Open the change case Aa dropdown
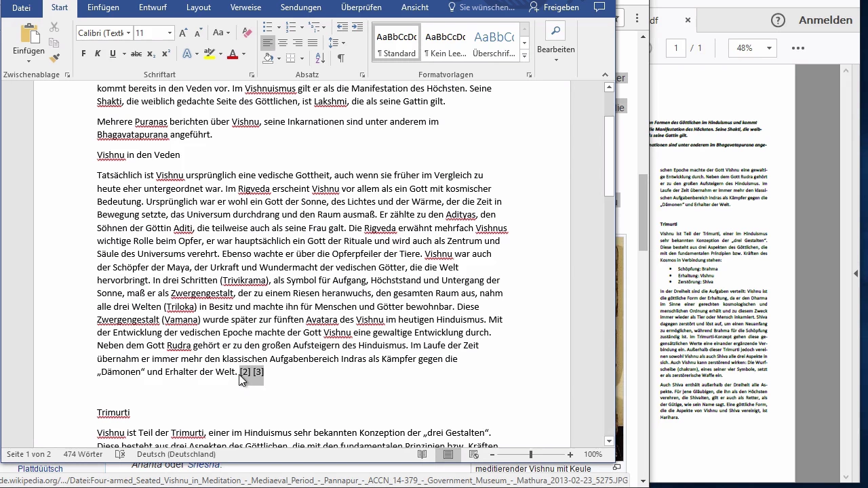This screenshot has height=488, width=868. 222,33
